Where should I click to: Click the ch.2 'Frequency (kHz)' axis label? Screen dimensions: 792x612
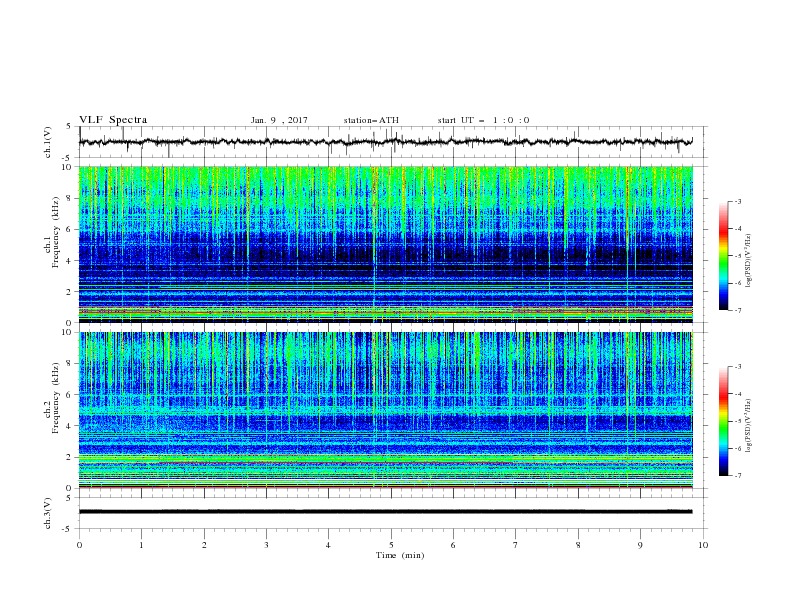[x=56, y=398]
